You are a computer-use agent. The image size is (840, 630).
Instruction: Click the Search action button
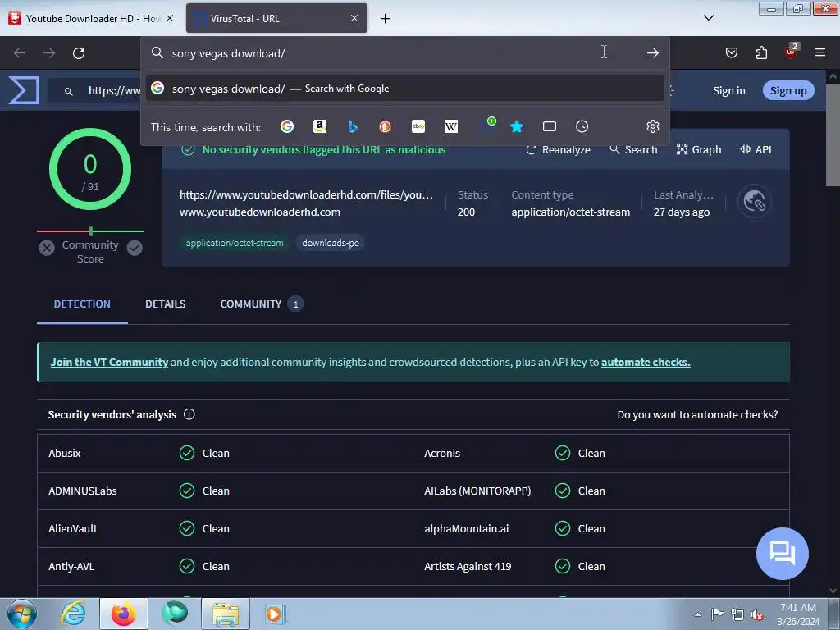tap(633, 149)
